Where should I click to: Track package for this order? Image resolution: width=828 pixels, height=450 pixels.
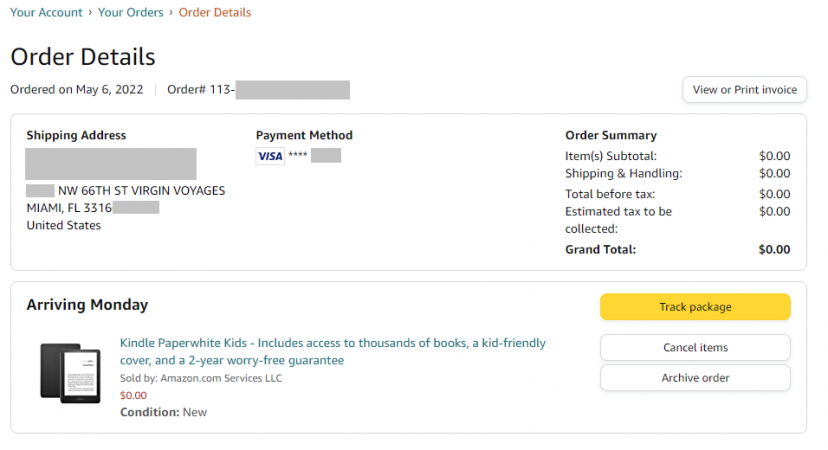[x=695, y=307]
